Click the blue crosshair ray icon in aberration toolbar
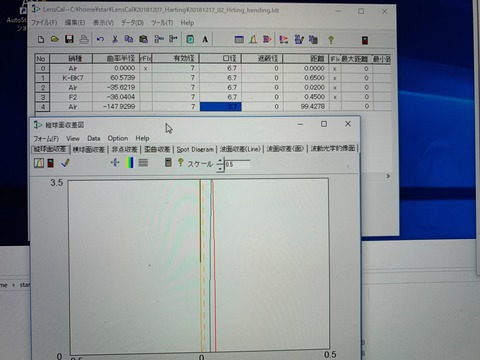The width and height of the screenshot is (480, 360). tap(115, 163)
